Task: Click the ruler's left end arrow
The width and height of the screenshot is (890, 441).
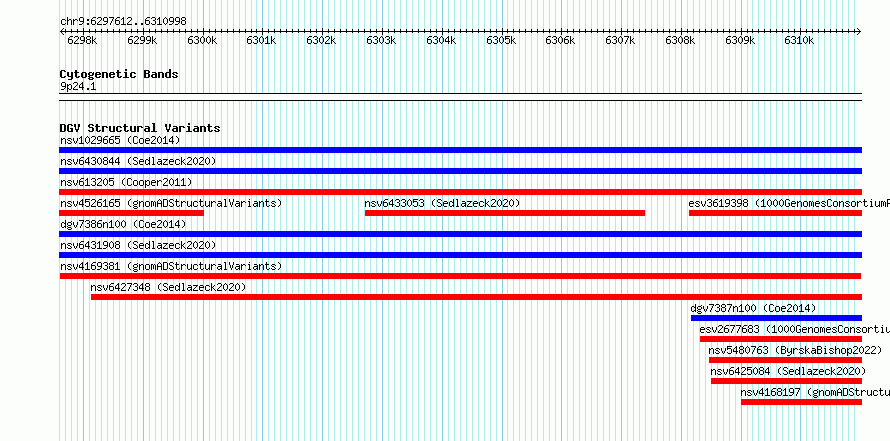Action: click(x=62, y=32)
